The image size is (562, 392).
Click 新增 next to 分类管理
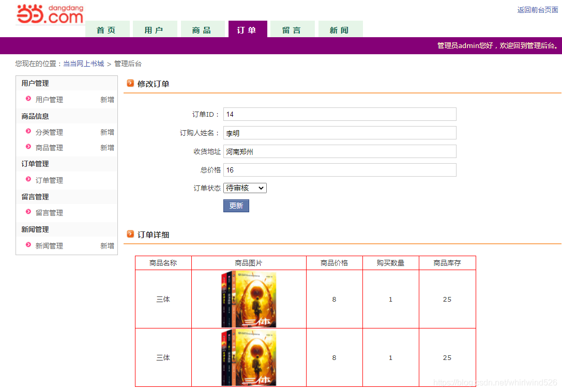[x=107, y=132]
